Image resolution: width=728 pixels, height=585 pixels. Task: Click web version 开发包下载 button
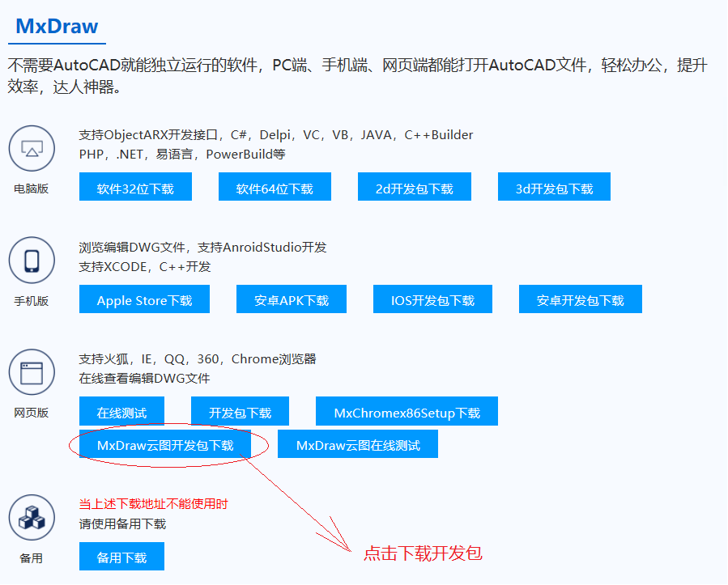point(240,411)
